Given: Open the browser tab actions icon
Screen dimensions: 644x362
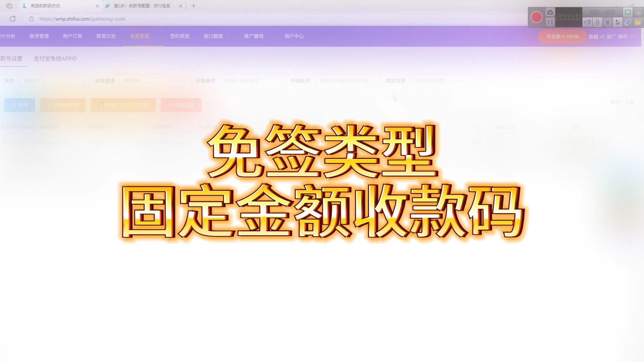Looking at the screenshot, I should (9, 6).
